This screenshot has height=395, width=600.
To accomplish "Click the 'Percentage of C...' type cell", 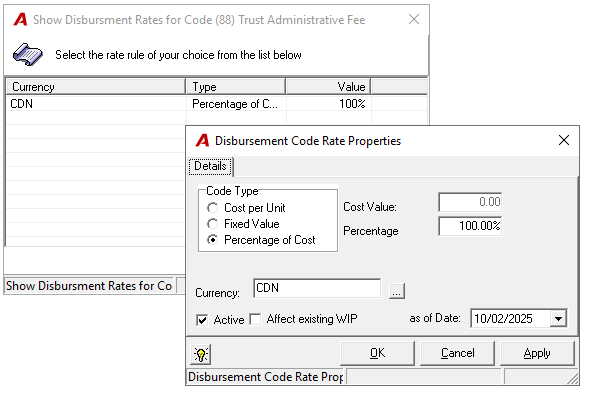I will coord(235,104).
